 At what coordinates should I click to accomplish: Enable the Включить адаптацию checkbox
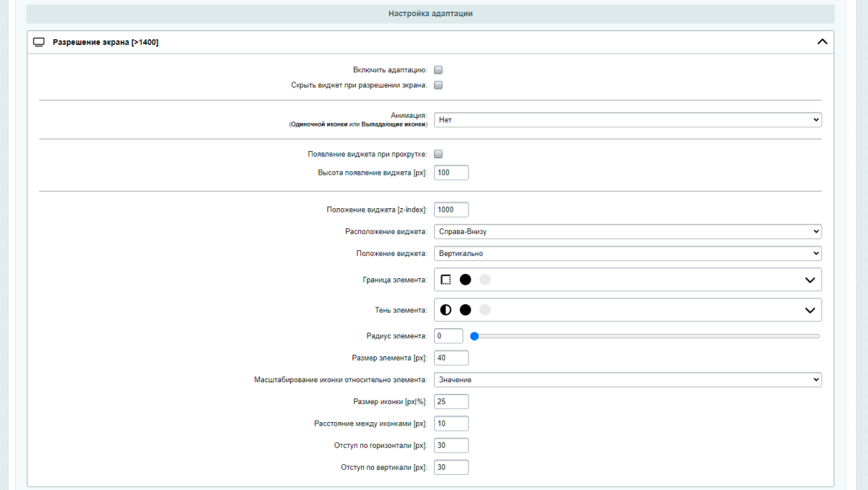[438, 70]
